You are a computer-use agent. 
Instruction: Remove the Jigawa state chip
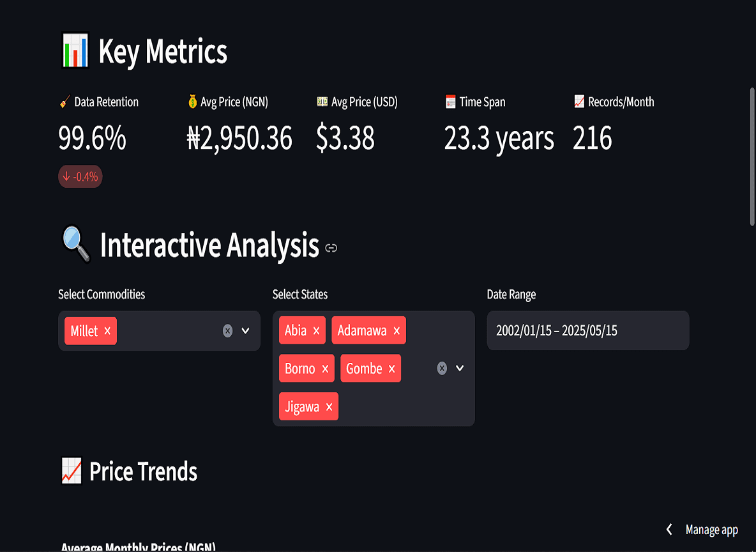point(329,406)
